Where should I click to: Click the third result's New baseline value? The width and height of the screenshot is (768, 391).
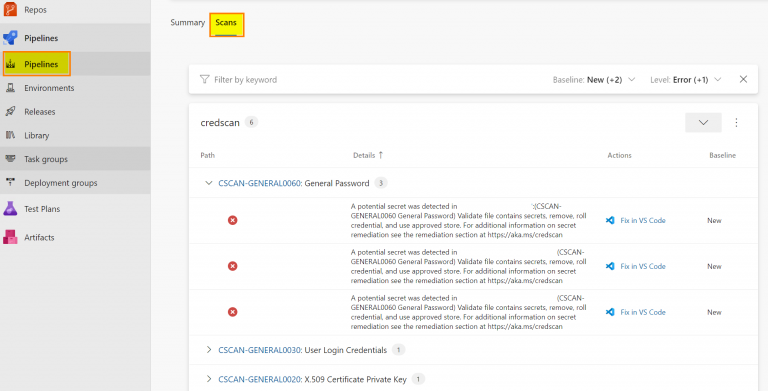point(714,312)
